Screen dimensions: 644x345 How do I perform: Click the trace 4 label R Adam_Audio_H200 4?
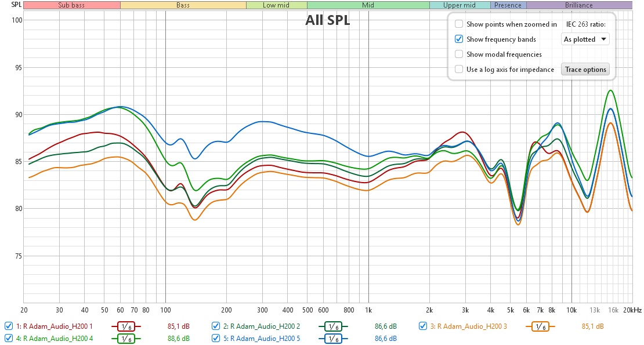(54, 339)
